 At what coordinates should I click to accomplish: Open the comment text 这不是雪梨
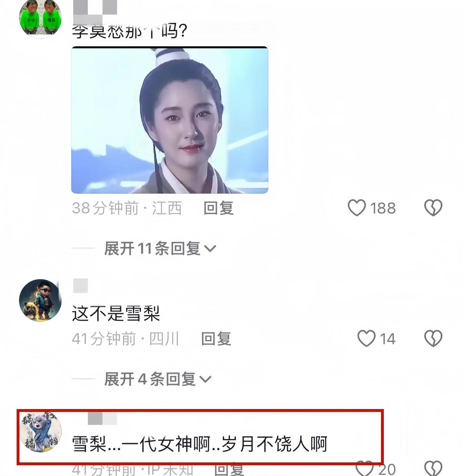[x=116, y=313]
